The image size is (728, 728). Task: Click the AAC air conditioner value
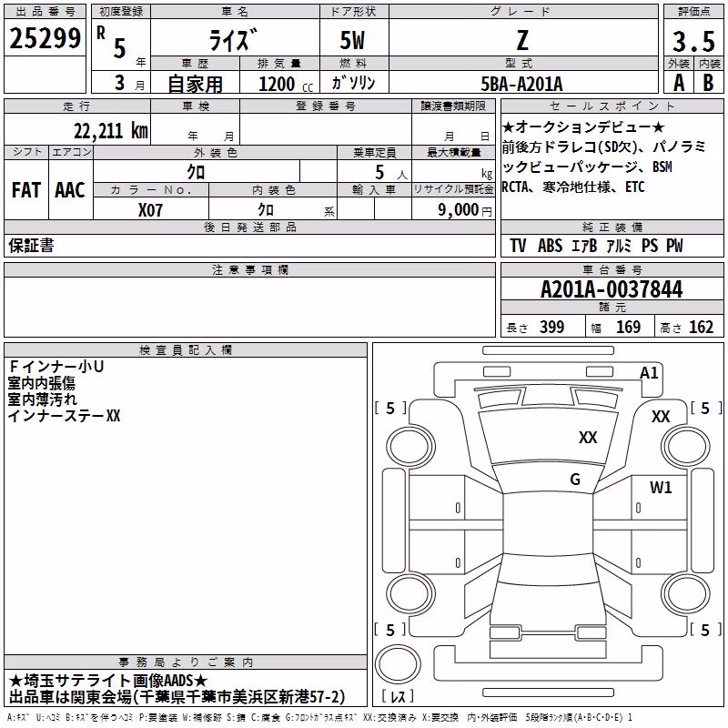point(70,190)
